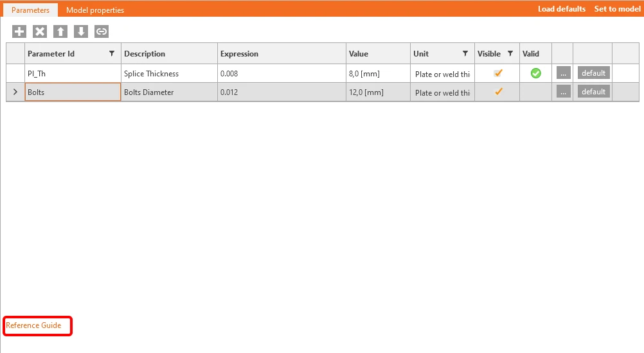Image resolution: width=644 pixels, height=353 pixels.
Task: Open the ellipsis button in the Bolts row
Action: (563, 92)
